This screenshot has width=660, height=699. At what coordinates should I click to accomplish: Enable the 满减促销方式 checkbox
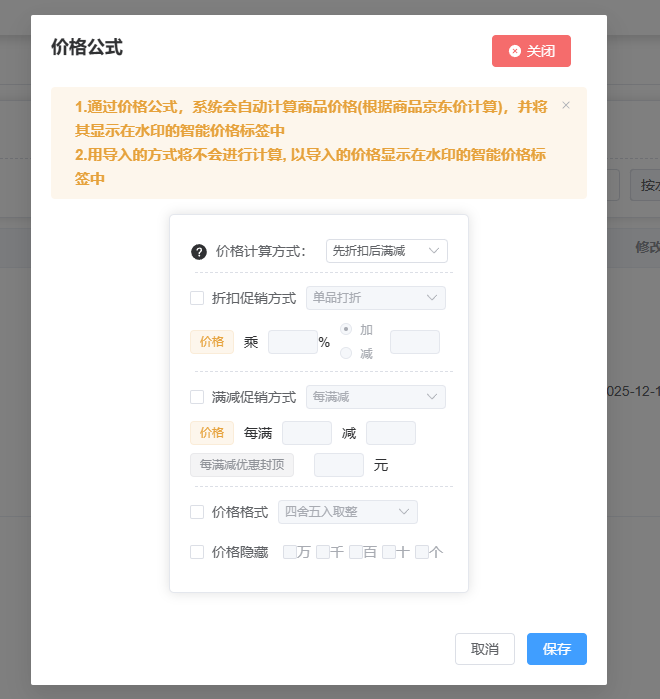coord(197,397)
